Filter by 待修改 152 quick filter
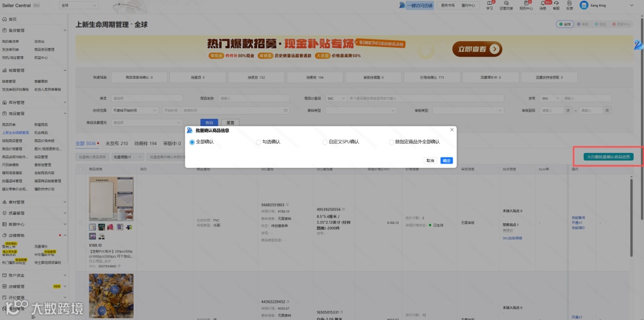The width and height of the screenshot is (644, 320). 256,78
